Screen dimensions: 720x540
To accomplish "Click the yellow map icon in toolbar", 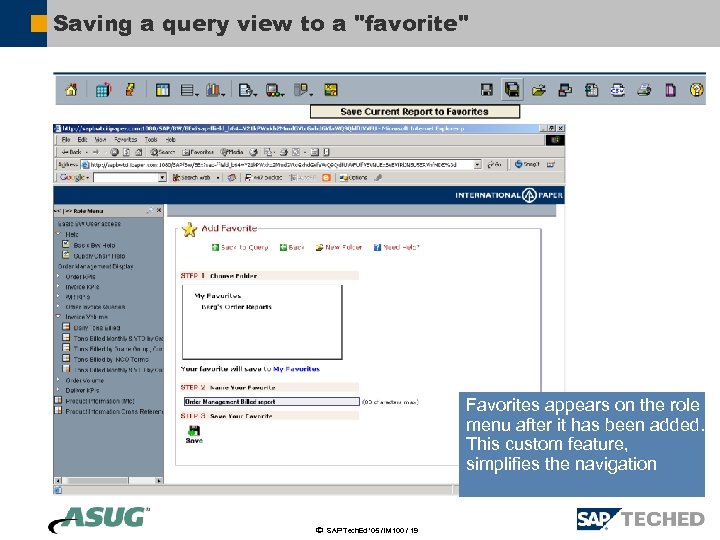I will click(331, 90).
